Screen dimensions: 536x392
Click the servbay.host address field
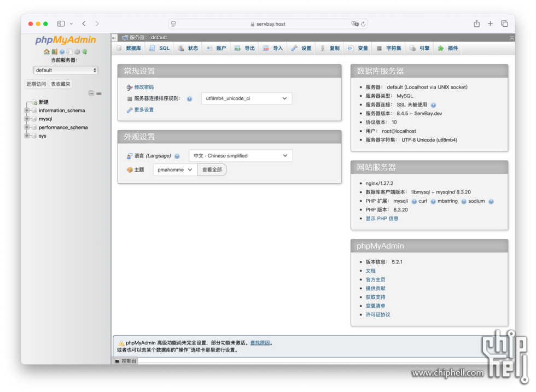tap(268, 24)
